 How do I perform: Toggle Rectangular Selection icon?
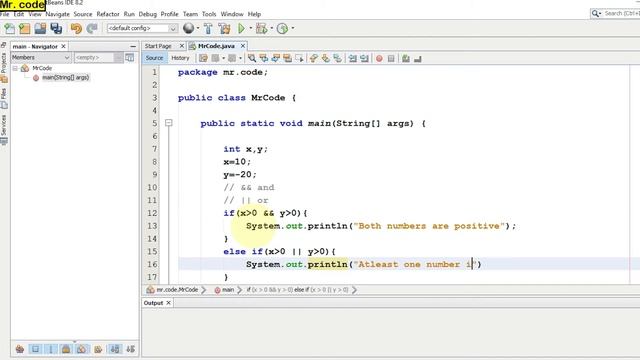click(299, 58)
